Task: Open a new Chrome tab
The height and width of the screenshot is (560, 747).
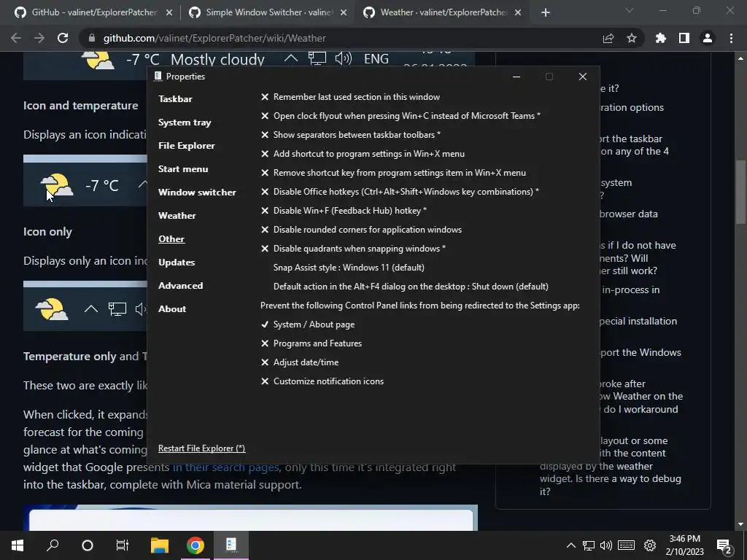Action: click(546, 12)
